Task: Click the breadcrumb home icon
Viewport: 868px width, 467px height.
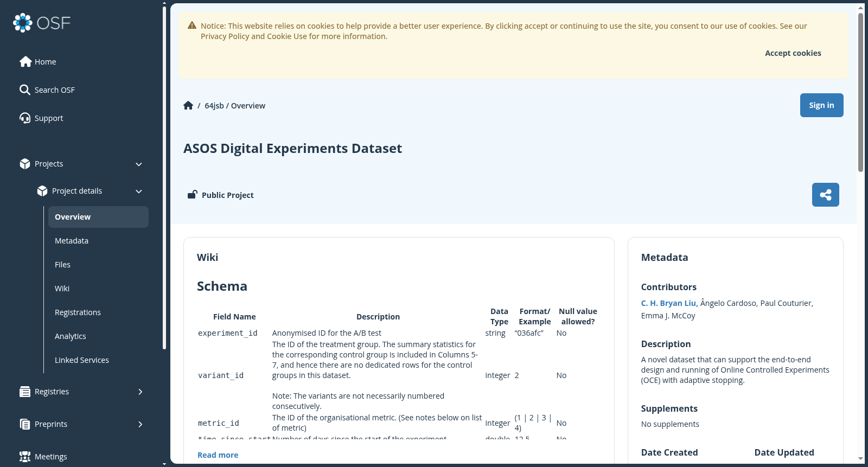Action: tap(188, 105)
